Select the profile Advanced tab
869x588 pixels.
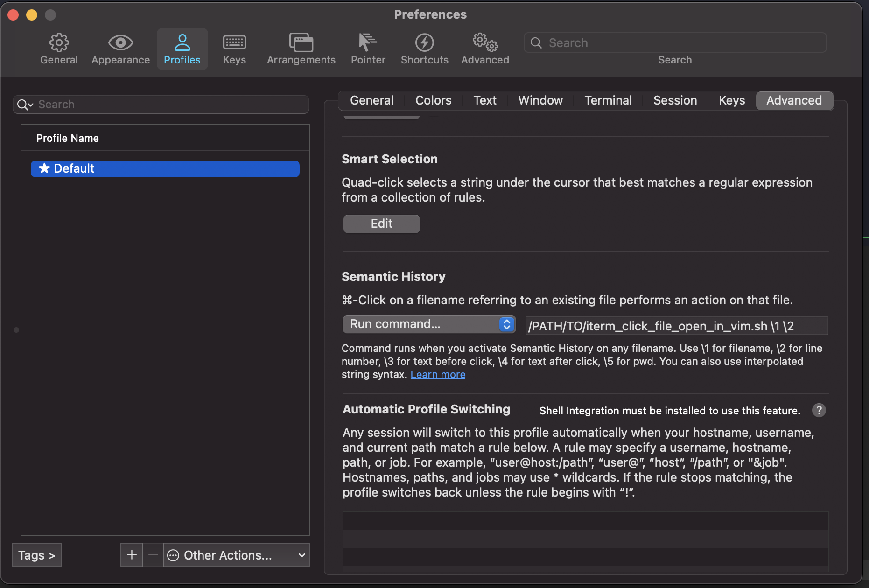point(794,100)
